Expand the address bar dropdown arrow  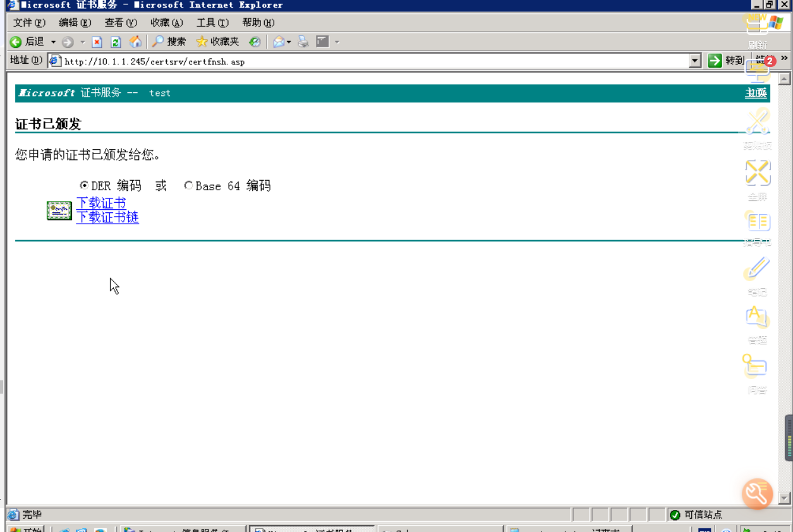[696, 61]
